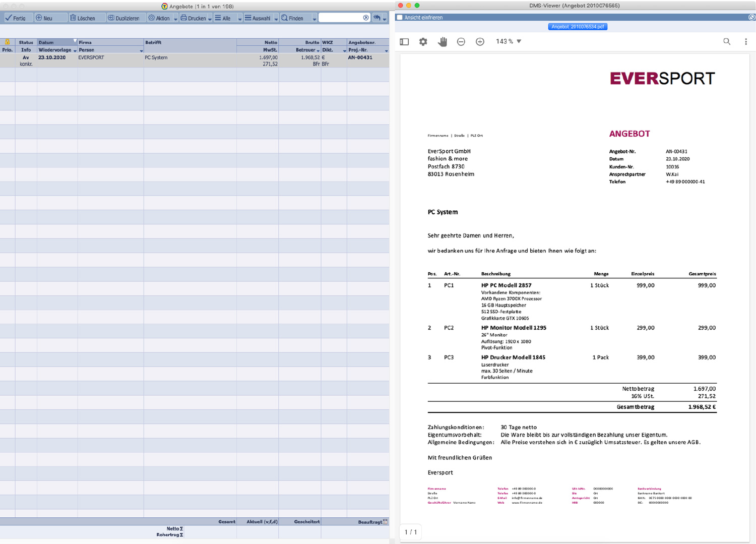Duplicate the offer with Duplizieren
Image resolution: width=756 pixels, height=544 pixels.
(126, 18)
